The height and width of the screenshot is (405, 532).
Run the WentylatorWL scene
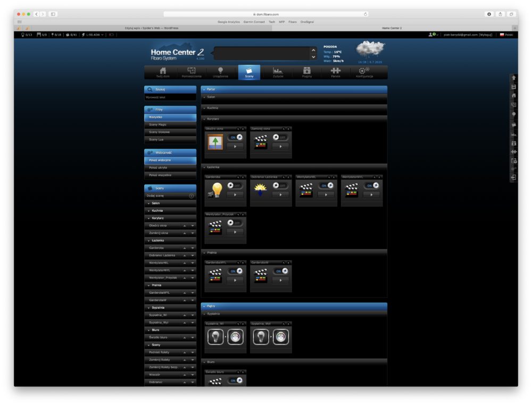(x=326, y=195)
